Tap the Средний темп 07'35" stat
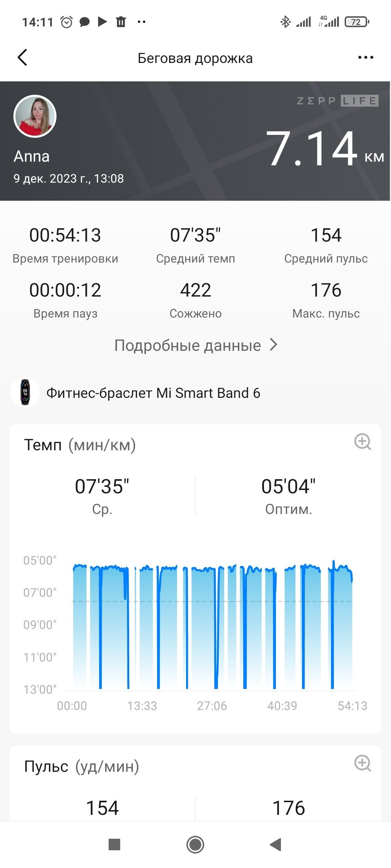 [x=195, y=245]
